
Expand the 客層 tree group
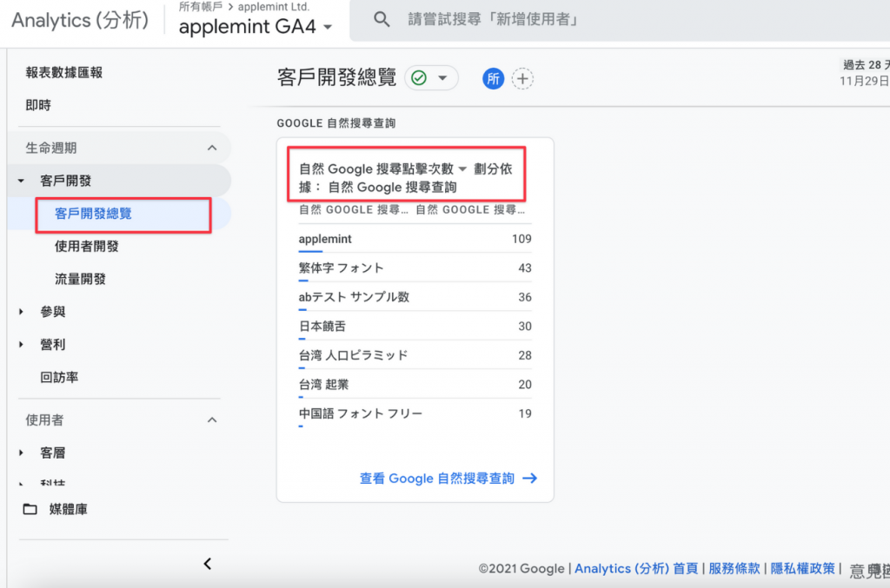pyautogui.click(x=21, y=453)
